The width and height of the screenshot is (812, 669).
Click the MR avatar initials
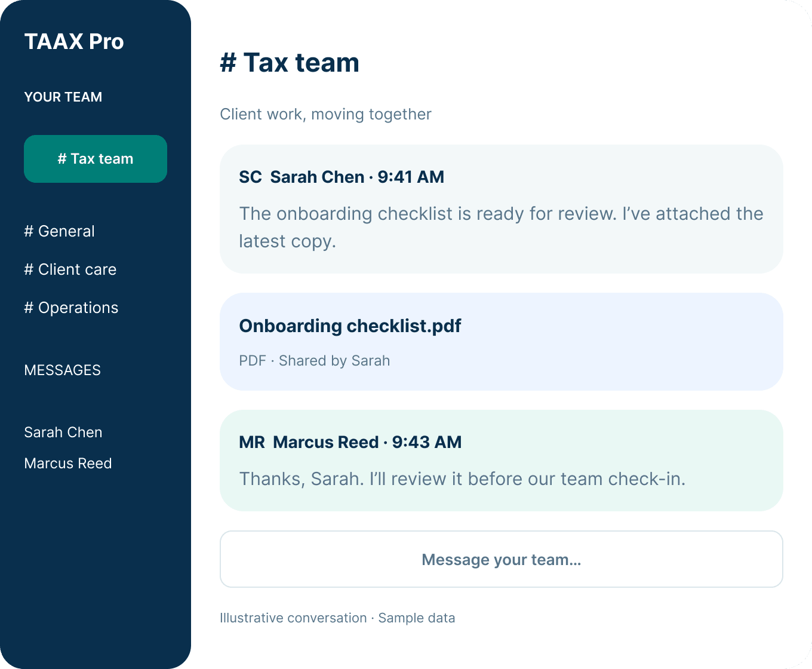252,442
